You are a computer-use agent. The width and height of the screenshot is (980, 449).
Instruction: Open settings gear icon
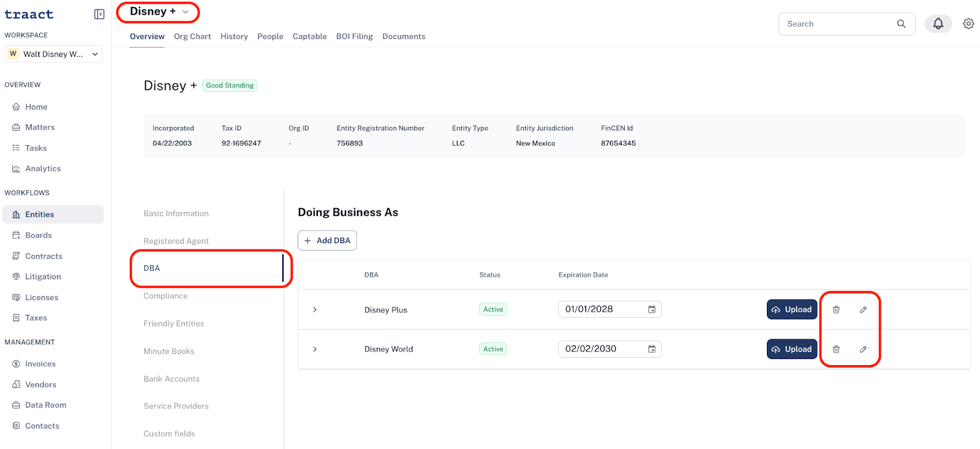968,24
